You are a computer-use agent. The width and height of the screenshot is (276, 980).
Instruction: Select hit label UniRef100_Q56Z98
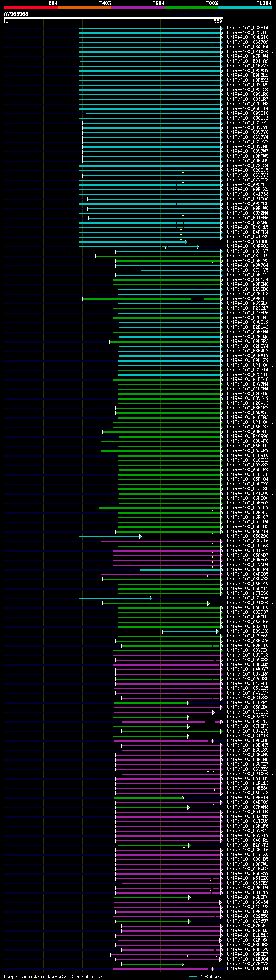(248, 536)
